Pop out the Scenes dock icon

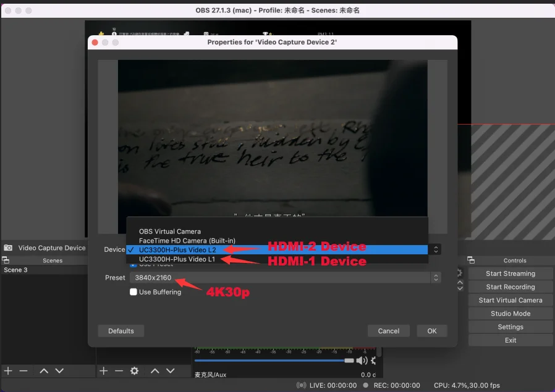tap(6, 261)
